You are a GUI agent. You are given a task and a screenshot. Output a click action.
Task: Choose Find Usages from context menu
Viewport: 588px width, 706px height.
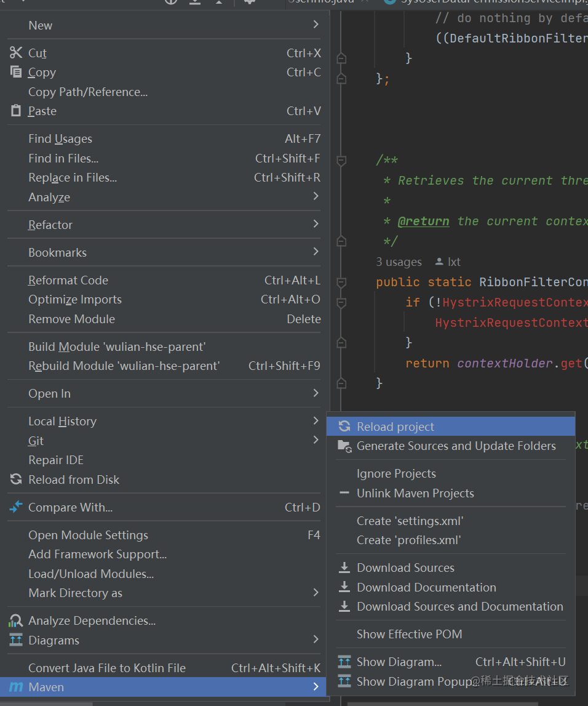pos(164,138)
